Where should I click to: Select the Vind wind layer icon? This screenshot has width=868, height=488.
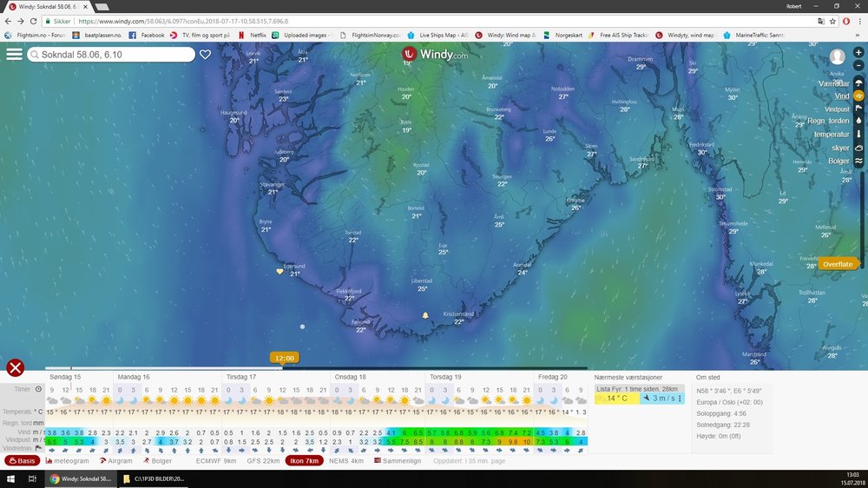click(858, 96)
